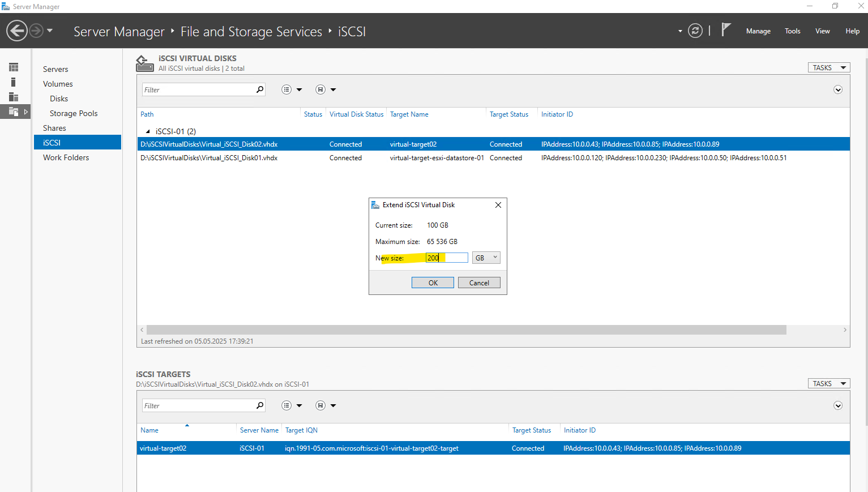Viewport: 868px width, 492px height.
Task: Sort targets by Name column
Action: click(x=149, y=430)
